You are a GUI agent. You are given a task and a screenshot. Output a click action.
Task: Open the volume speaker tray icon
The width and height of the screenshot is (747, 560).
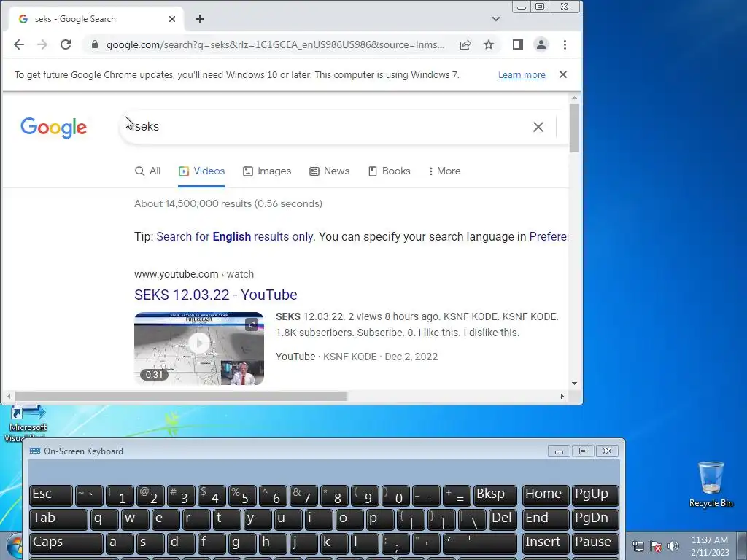point(673,546)
